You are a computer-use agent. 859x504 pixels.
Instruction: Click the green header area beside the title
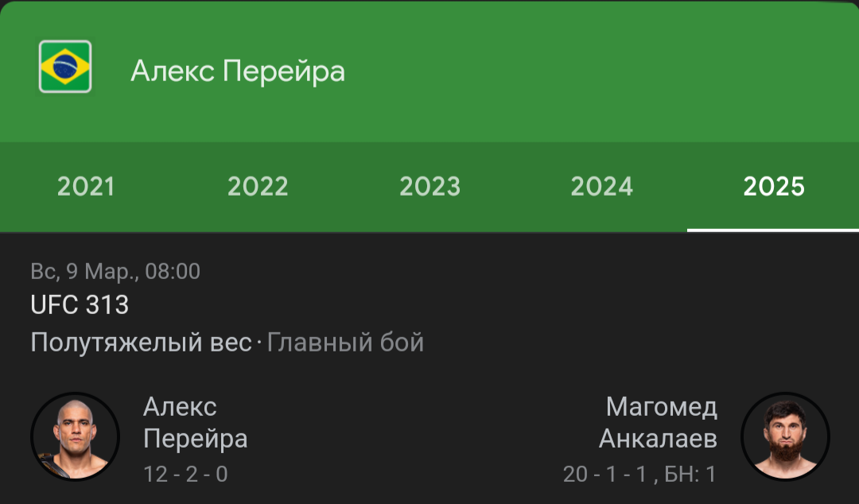tap(603, 72)
